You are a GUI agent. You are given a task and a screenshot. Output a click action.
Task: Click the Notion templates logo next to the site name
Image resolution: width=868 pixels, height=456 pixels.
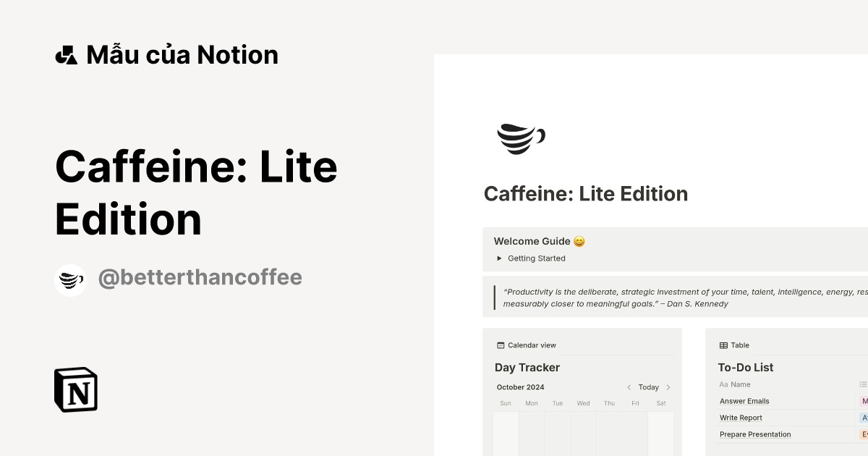point(66,54)
